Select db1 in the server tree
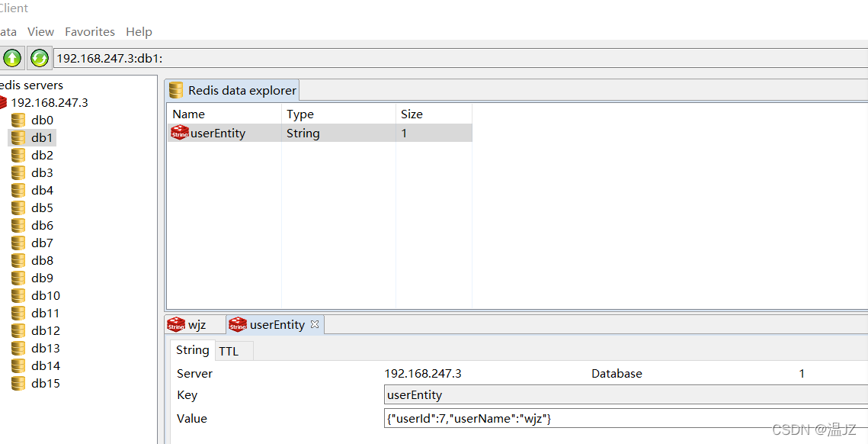 (x=42, y=137)
